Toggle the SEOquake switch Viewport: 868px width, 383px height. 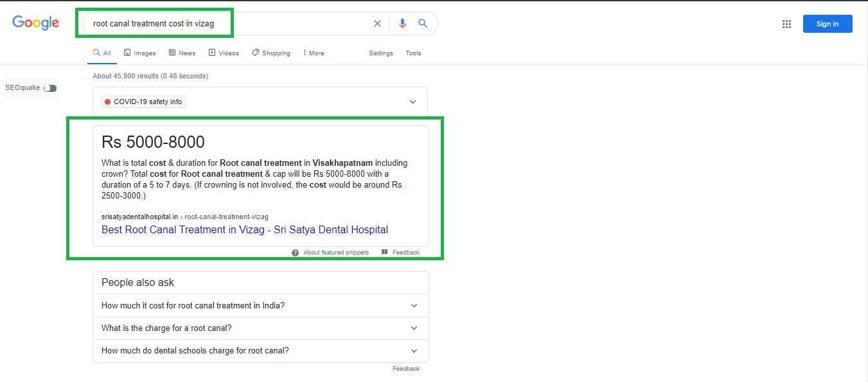click(50, 88)
